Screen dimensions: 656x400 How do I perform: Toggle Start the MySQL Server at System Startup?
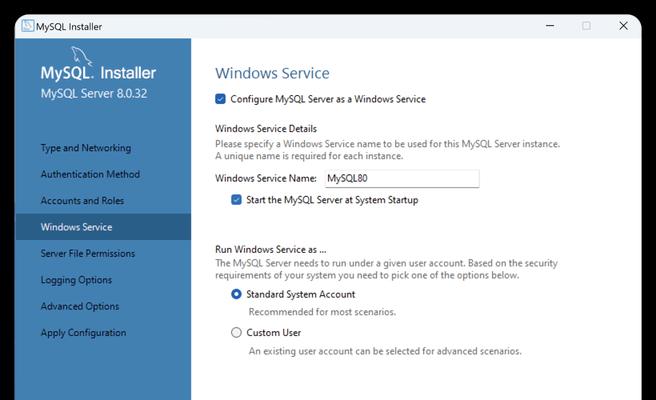click(x=236, y=200)
